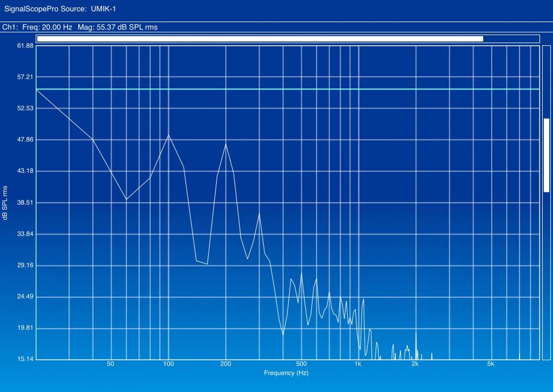Click the vertical scrollbar track below the thumb
The image size is (553, 392).
[546, 276]
